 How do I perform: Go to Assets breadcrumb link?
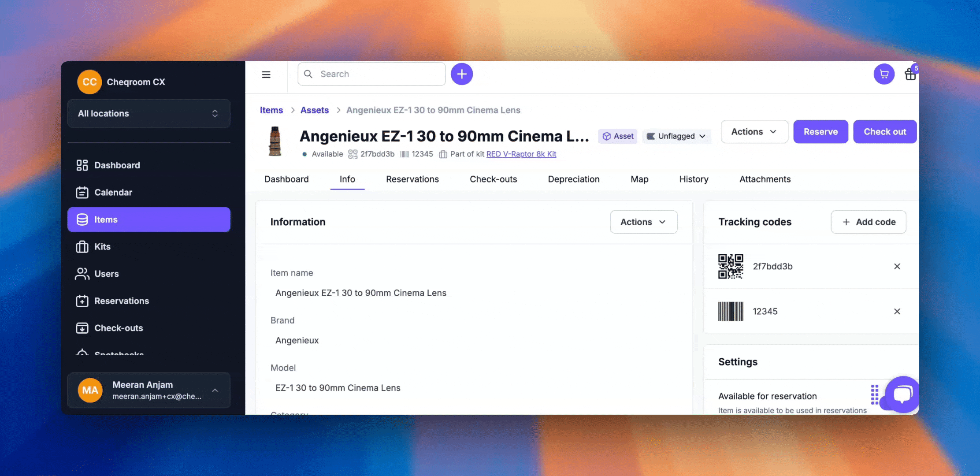point(315,110)
